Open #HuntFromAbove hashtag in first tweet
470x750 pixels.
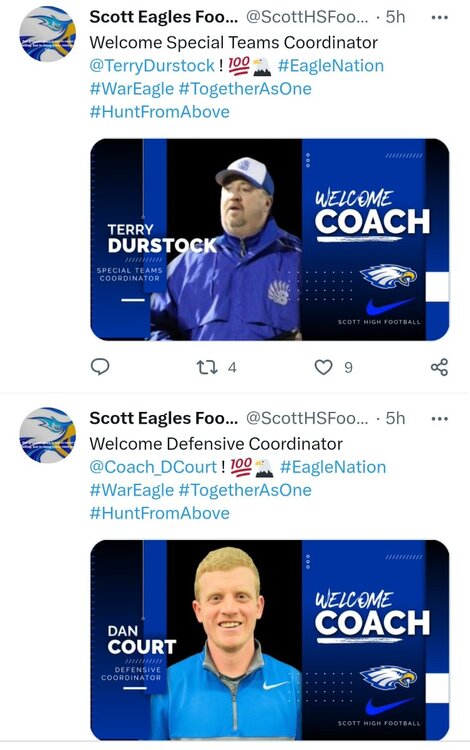coord(160,112)
